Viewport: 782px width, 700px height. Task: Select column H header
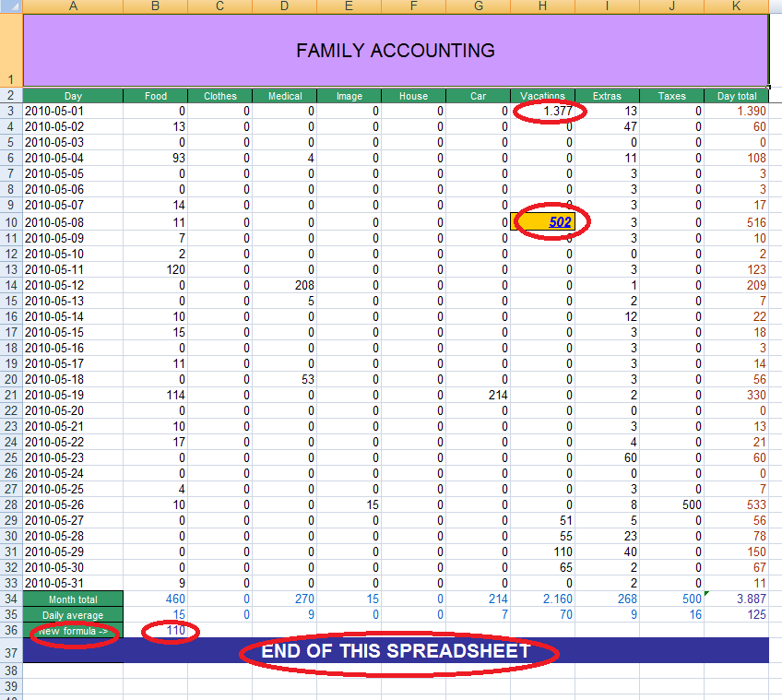click(542, 6)
